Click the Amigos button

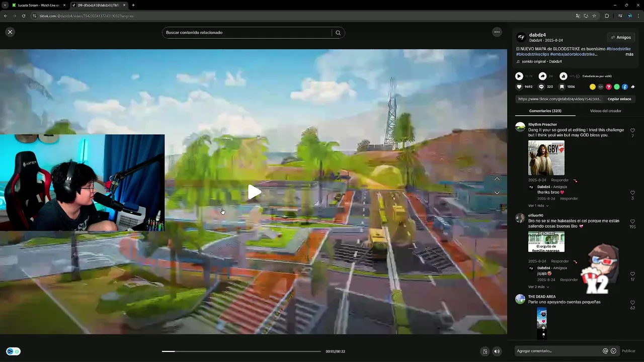(621, 37)
